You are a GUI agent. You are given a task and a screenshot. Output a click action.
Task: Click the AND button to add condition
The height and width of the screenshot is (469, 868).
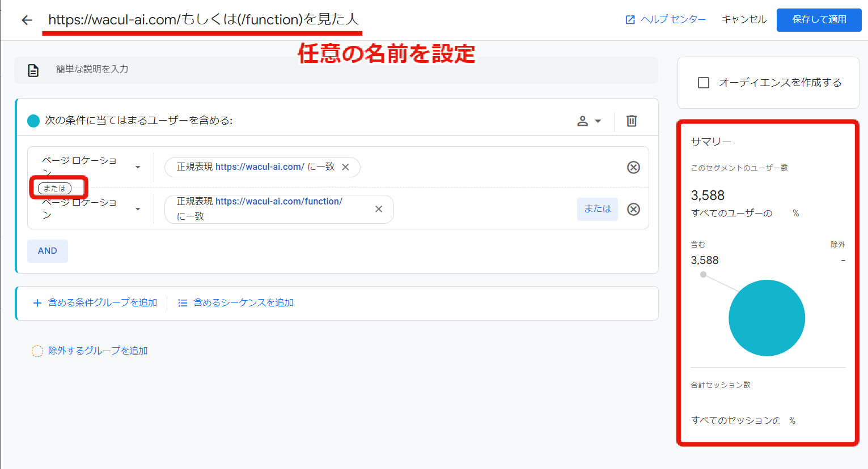click(x=48, y=250)
